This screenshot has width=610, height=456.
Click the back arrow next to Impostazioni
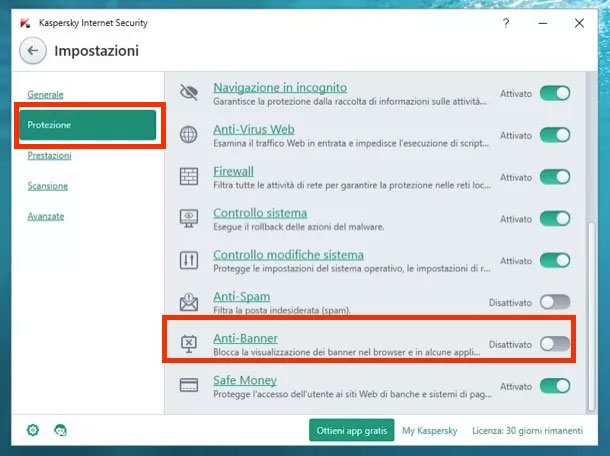tap(34, 50)
